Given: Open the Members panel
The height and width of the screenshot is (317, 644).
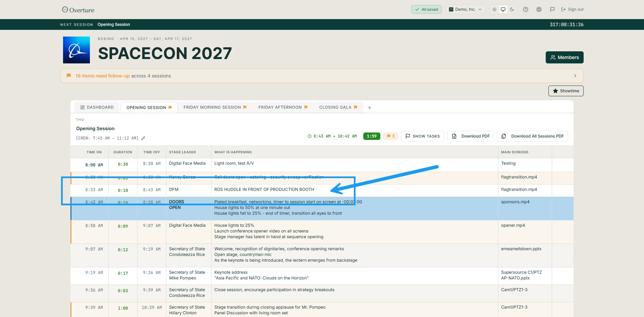Looking at the screenshot, I should click(565, 57).
